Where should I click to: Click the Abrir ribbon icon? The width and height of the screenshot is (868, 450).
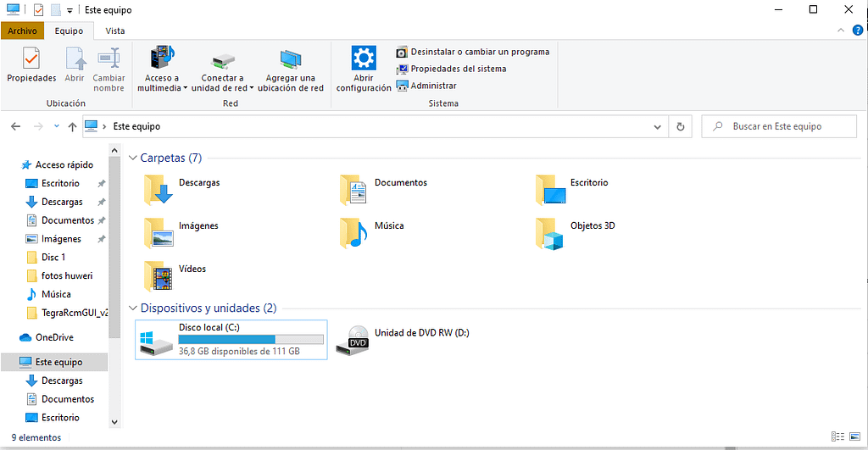coord(75,64)
